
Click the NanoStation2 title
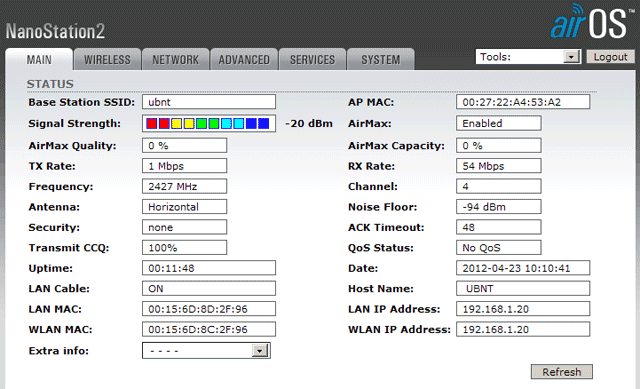tap(55, 31)
